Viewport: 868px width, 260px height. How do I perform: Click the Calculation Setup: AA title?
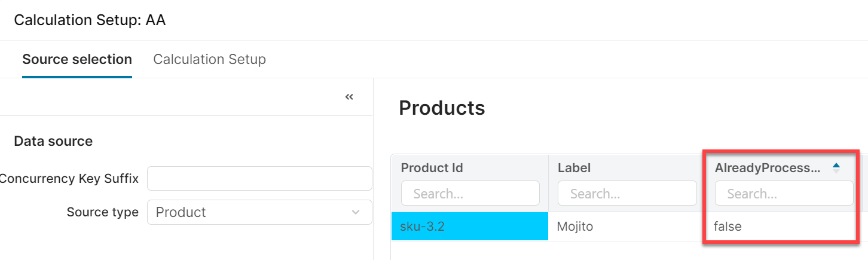coord(90,20)
